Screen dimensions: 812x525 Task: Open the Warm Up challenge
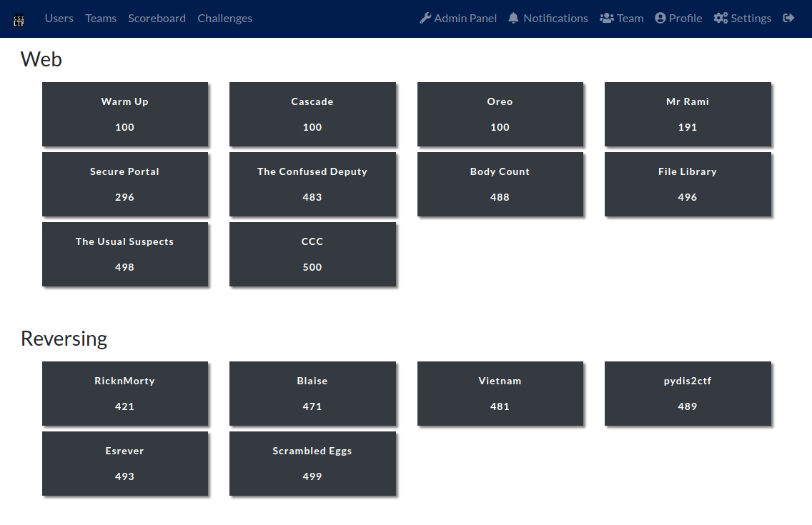coord(125,114)
